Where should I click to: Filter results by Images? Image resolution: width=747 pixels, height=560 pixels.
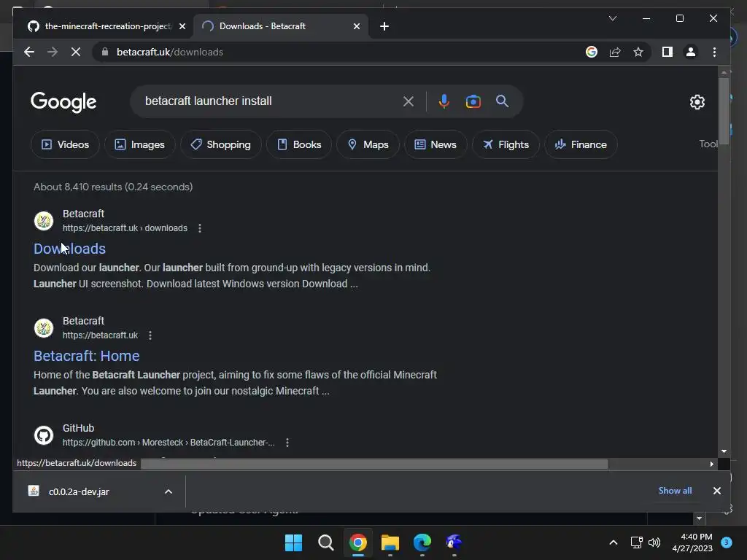tap(139, 145)
